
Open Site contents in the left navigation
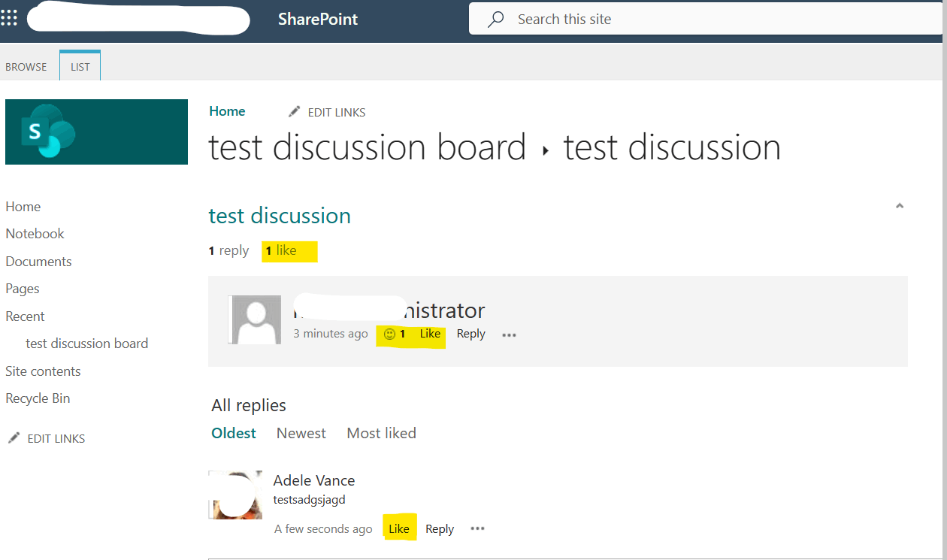[x=43, y=371]
